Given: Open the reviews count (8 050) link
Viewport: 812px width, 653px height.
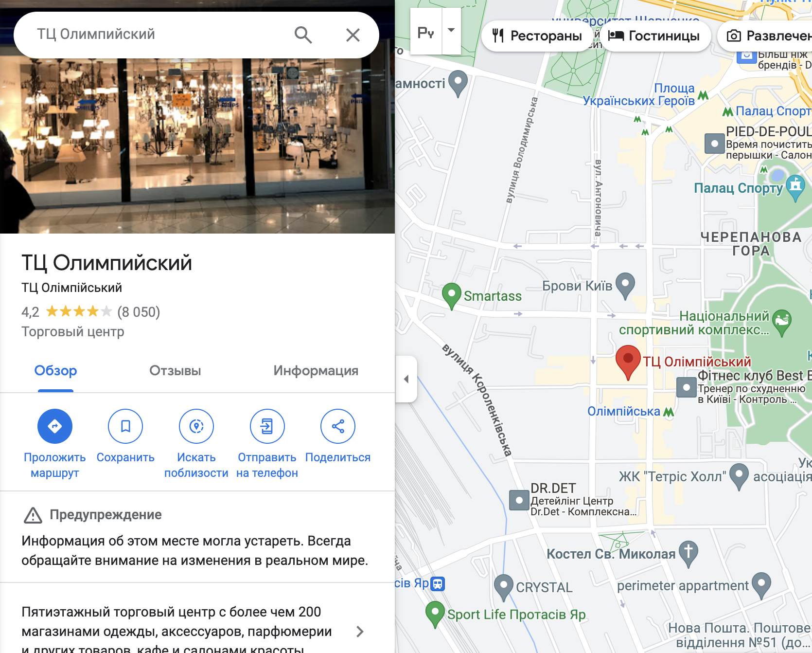Looking at the screenshot, I should click(139, 312).
